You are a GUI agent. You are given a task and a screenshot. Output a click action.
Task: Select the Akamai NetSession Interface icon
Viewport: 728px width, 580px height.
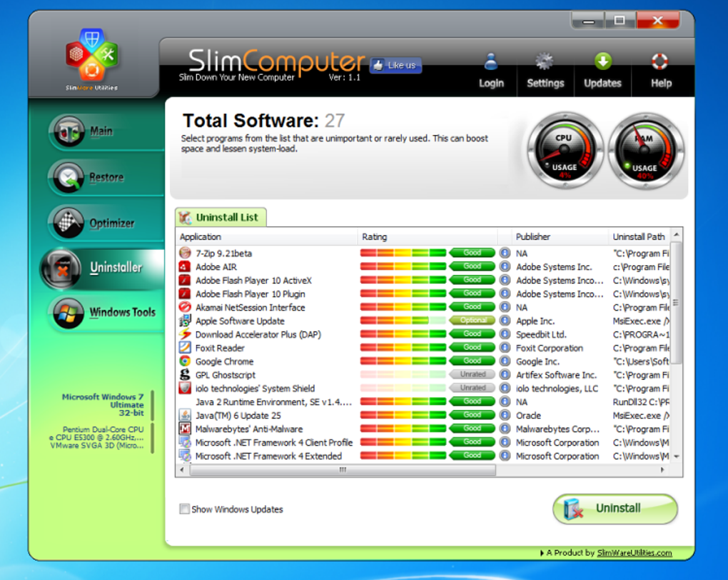[185, 306]
